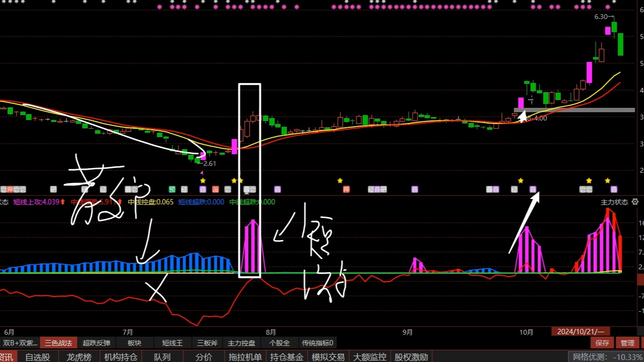Click the 研 research report marker in June

click(x=54, y=189)
